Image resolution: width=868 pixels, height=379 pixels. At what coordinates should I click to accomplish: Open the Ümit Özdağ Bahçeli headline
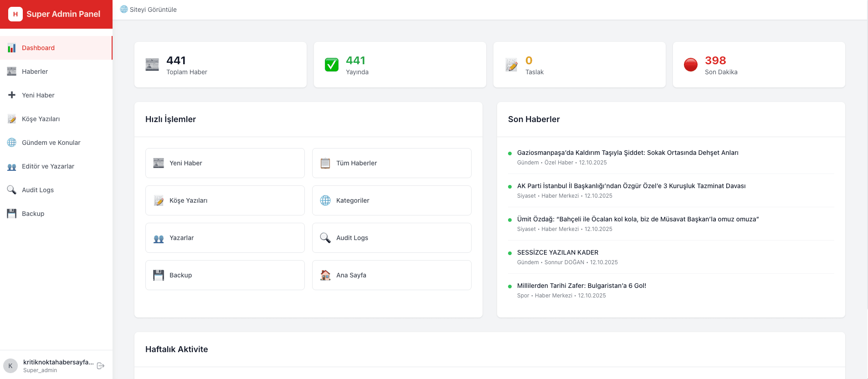pos(638,219)
